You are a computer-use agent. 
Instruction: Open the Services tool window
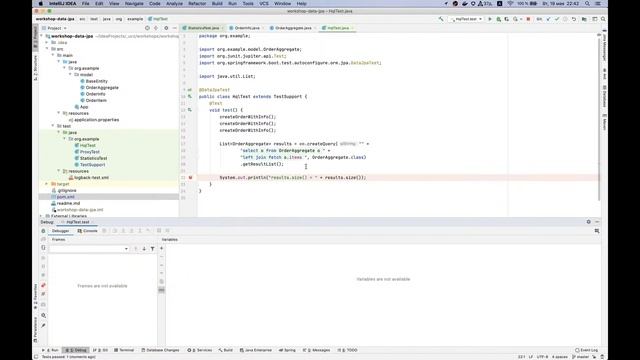(x=200, y=350)
